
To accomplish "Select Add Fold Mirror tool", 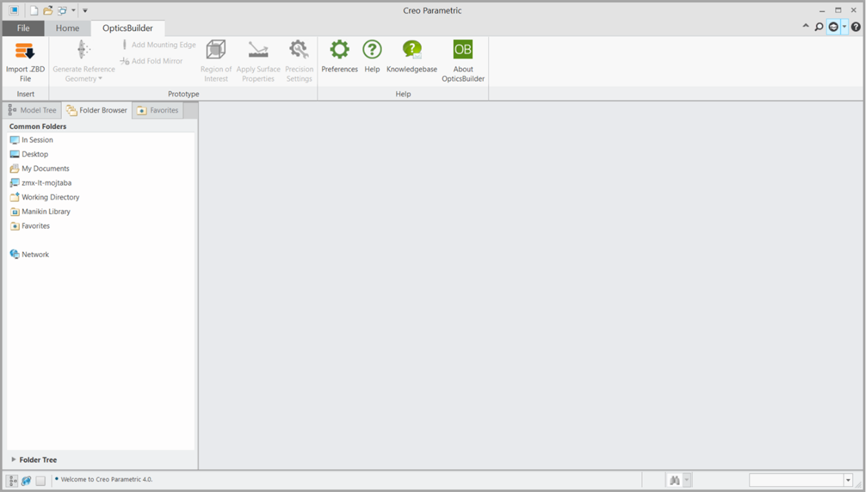I will 151,61.
